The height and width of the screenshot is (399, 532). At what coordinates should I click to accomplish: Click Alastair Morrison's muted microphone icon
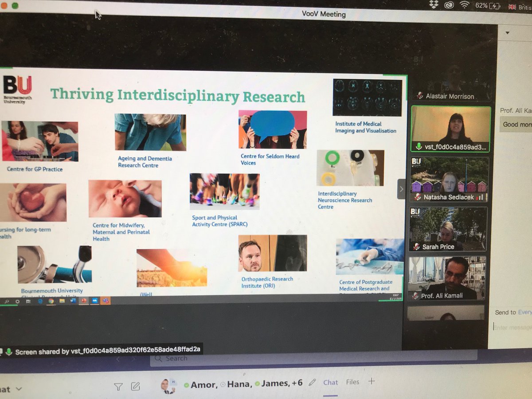pyautogui.click(x=420, y=96)
